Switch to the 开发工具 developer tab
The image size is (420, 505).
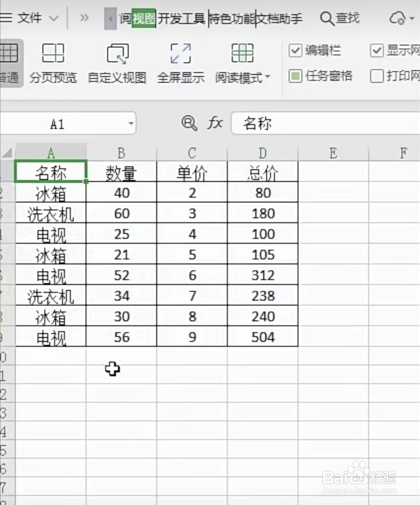tap(181, 18)
